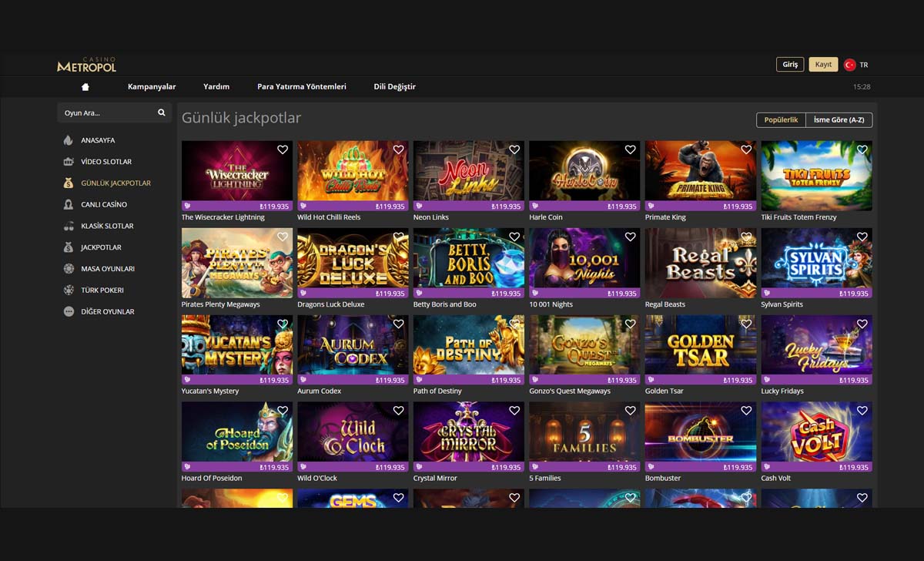Favorite Tiki Fruits Totem Frenzy game
The width and height of the screenshot is (924, 561).
pos(862,149)
